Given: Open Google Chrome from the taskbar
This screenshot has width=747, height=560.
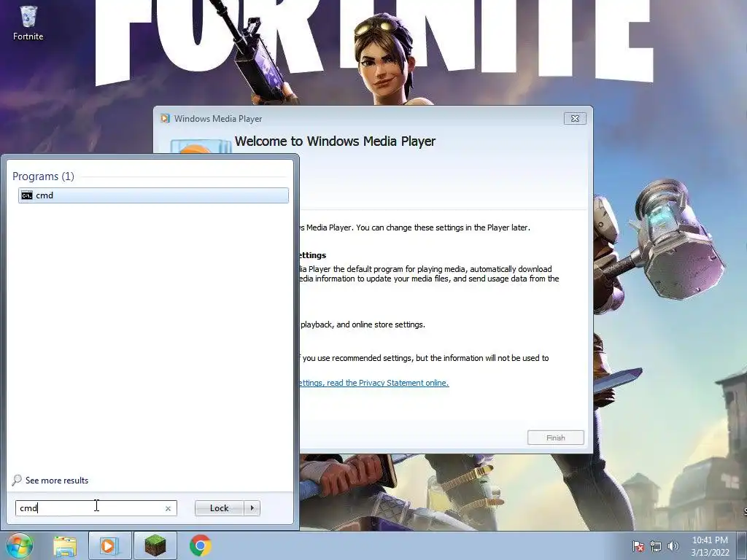Looking at the screenshot, I should (201, 545).
